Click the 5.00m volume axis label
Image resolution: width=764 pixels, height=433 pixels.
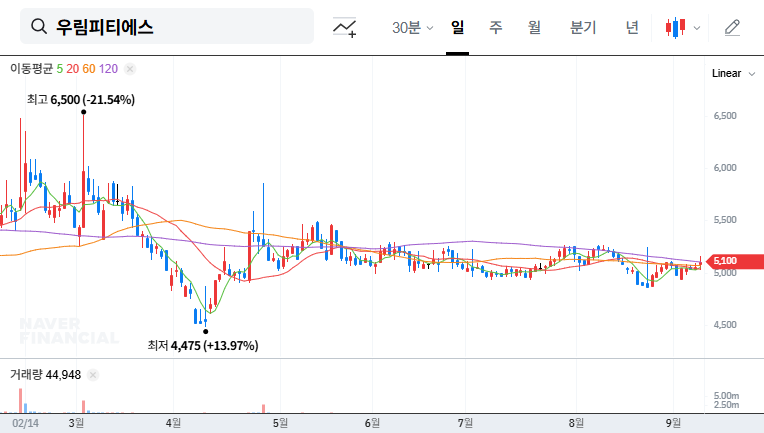point(726,395)
